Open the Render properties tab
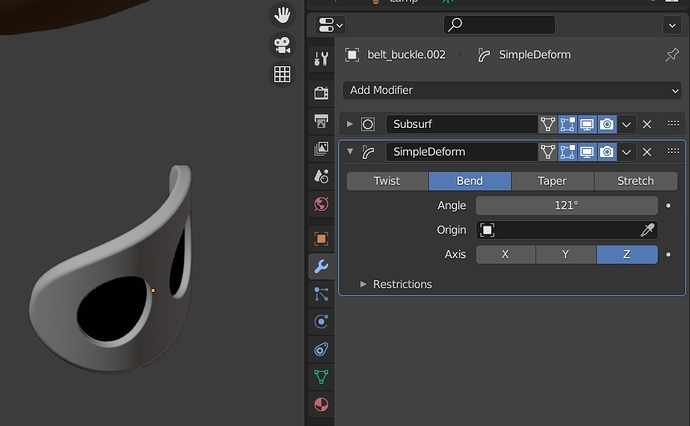The width and height of the screenshot is (690, 426). (321, 93)
